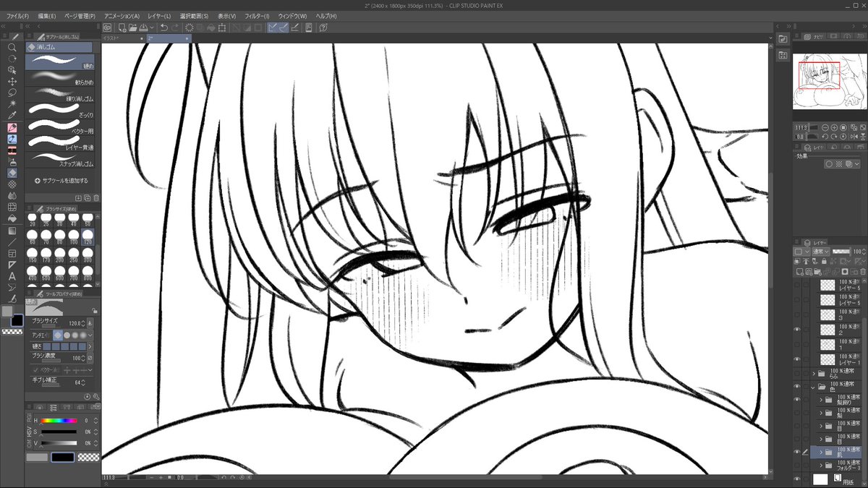The width and height of the screenshot is (868, 488).
Task: Choose the 軟らかめ eraser sub tool
Action: coord(59,77)
